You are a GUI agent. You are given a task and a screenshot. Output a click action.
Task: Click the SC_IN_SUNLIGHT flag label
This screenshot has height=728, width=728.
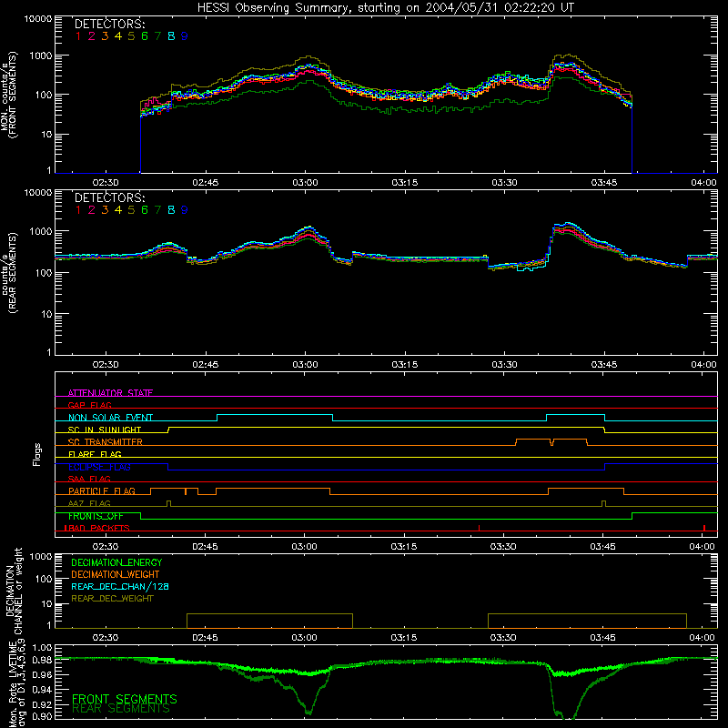coord(105,430)
